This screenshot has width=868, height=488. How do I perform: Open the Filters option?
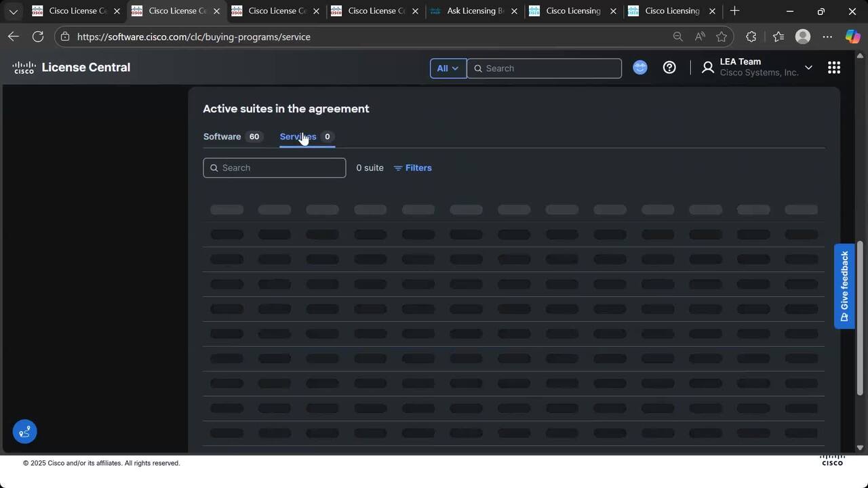412,168
